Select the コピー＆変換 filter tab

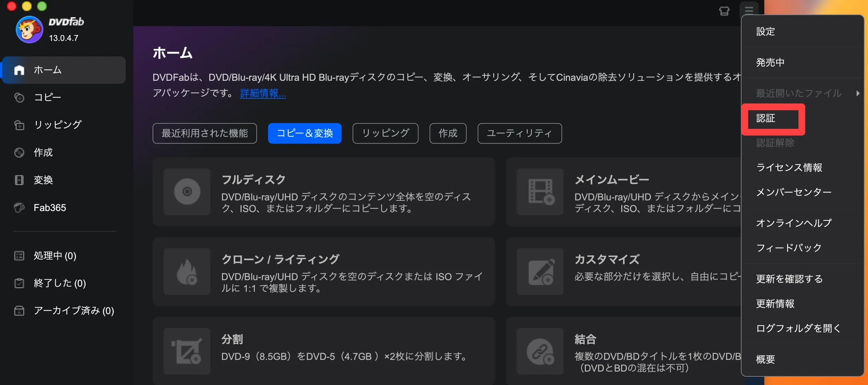pos(304,133)
